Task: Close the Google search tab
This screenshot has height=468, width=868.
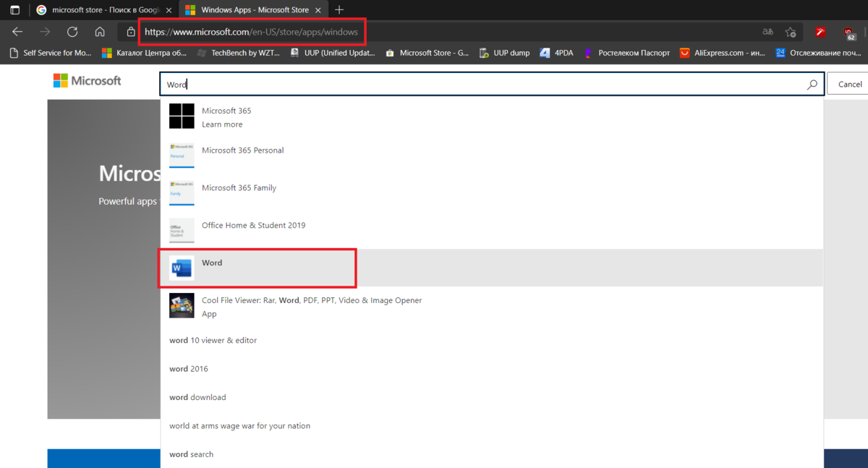Action: [x=169, y=10]
